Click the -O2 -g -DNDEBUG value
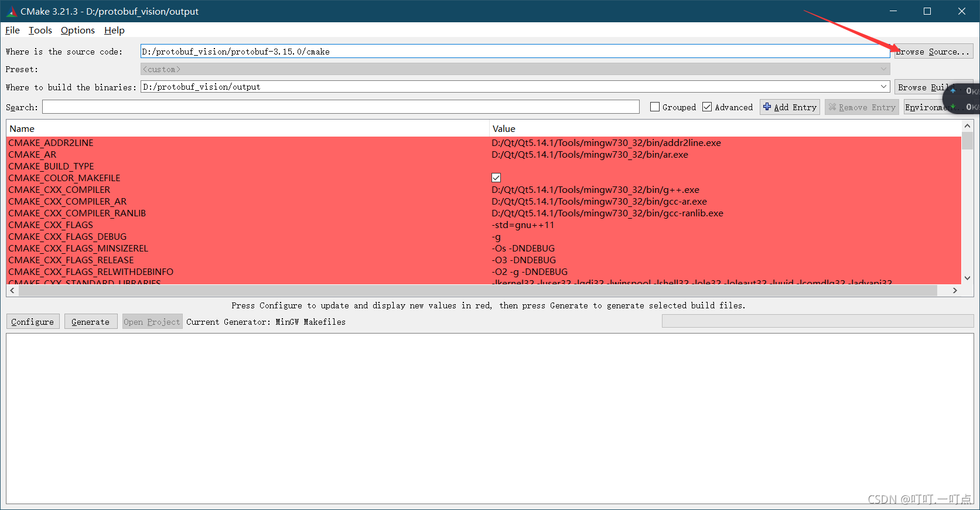This screenshot has width=980, height=510. click(530, 272)
